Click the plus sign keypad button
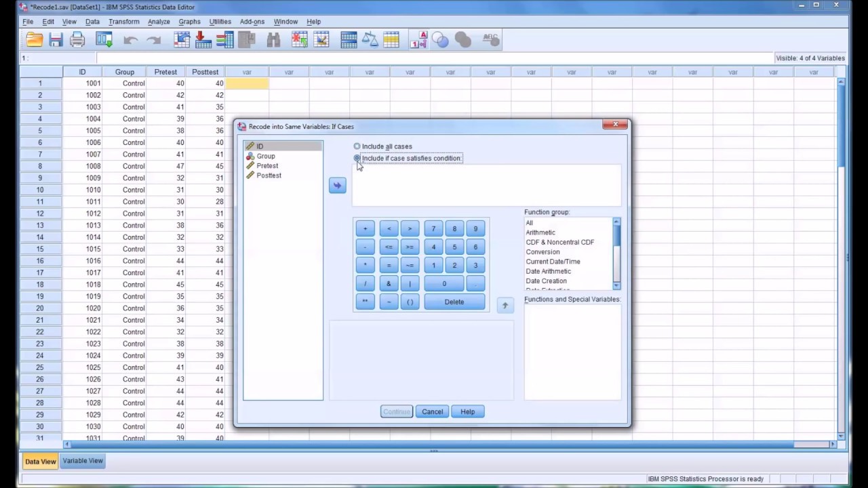Screen dimensions: 868x488 (365, 228)
